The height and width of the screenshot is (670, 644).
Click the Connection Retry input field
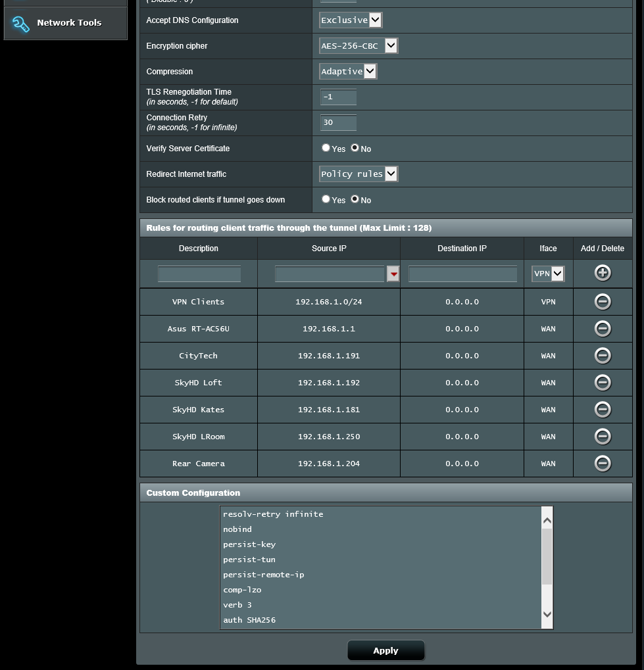tap(338, 123)
